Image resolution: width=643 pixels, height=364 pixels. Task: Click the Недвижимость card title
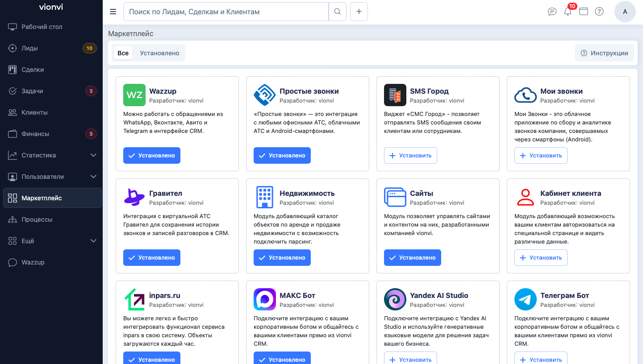pos(307,193)
